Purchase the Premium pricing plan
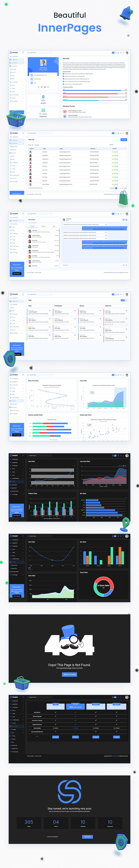 pos(116,737)
